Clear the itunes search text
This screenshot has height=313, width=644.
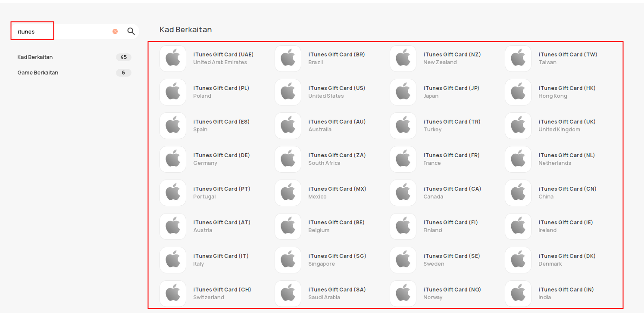(x=115, y=31)
